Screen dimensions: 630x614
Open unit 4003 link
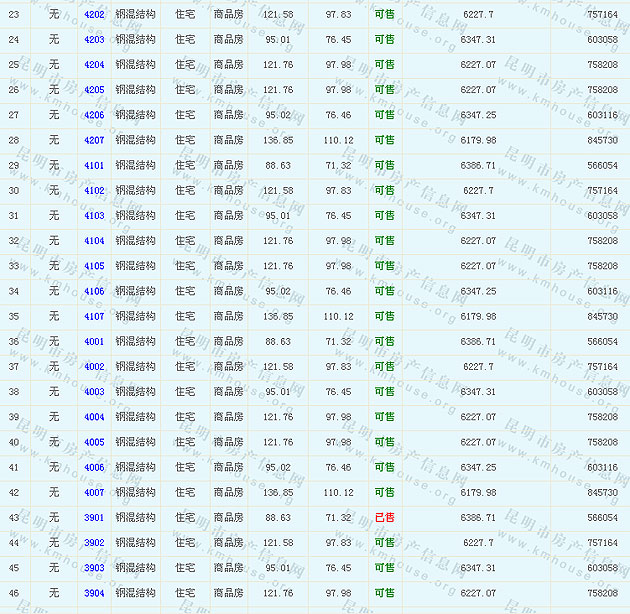click(94, 392)
